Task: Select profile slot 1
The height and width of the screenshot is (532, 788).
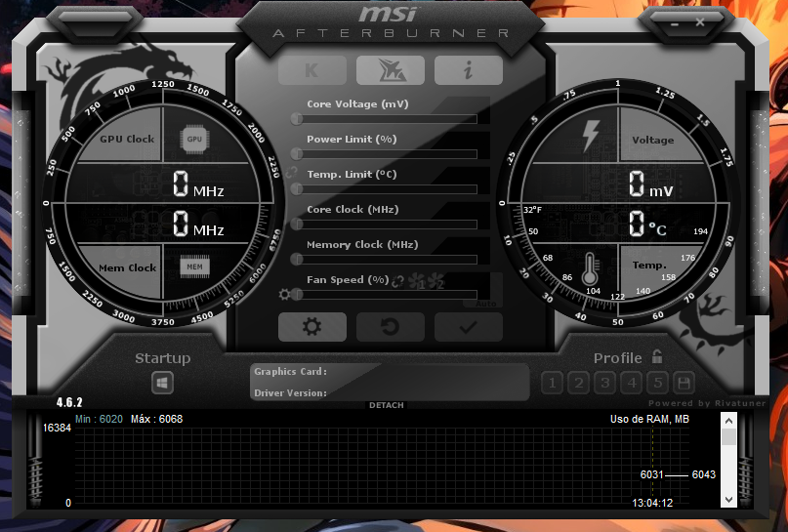Action: [553, 384]
